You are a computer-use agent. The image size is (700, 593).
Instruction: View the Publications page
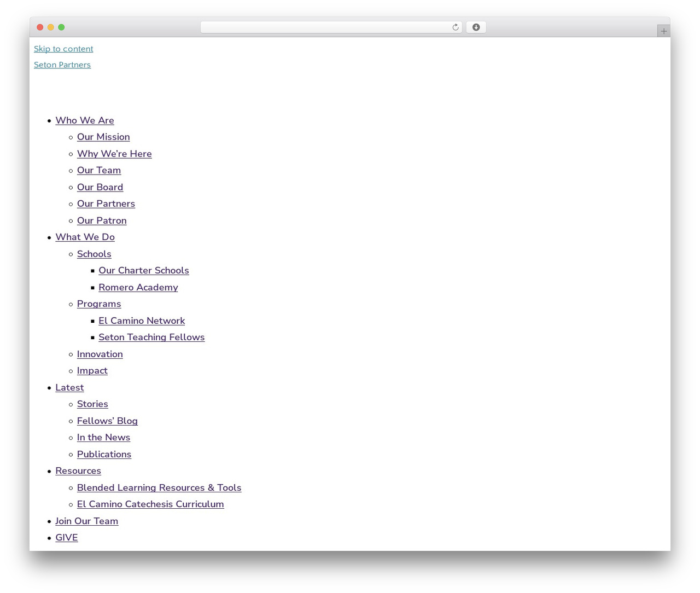pos(104,454)
